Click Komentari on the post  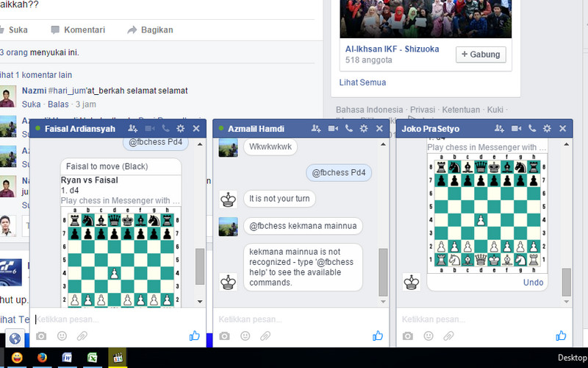click(78, 29)
